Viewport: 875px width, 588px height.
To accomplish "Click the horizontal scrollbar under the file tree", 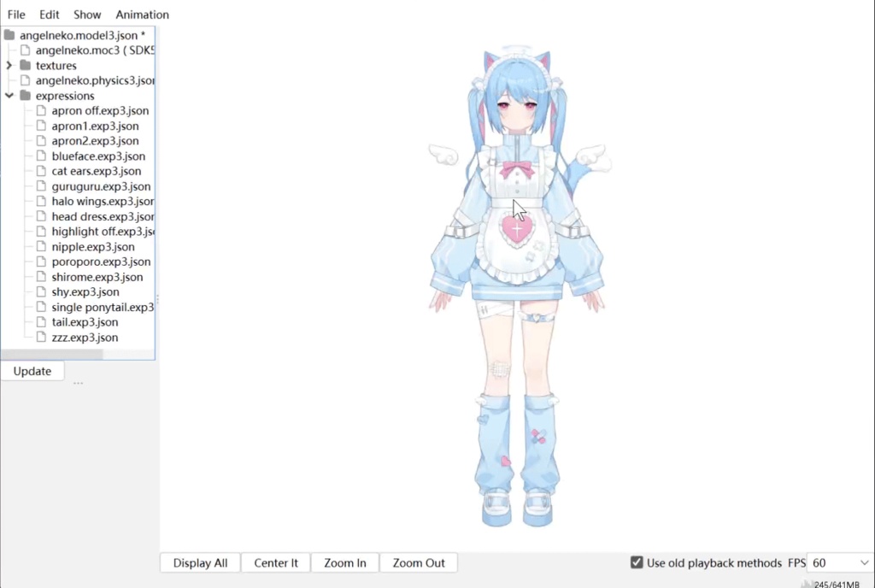I will tap(51, 354).
